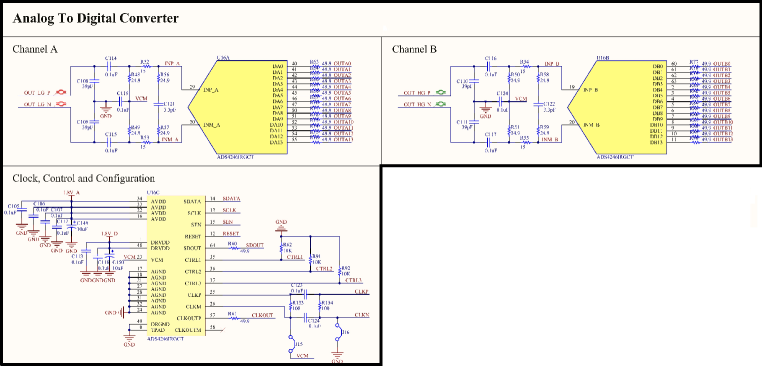762x366 pixels.
Task: Click the Channel B section heading
Action: (415, 49)
